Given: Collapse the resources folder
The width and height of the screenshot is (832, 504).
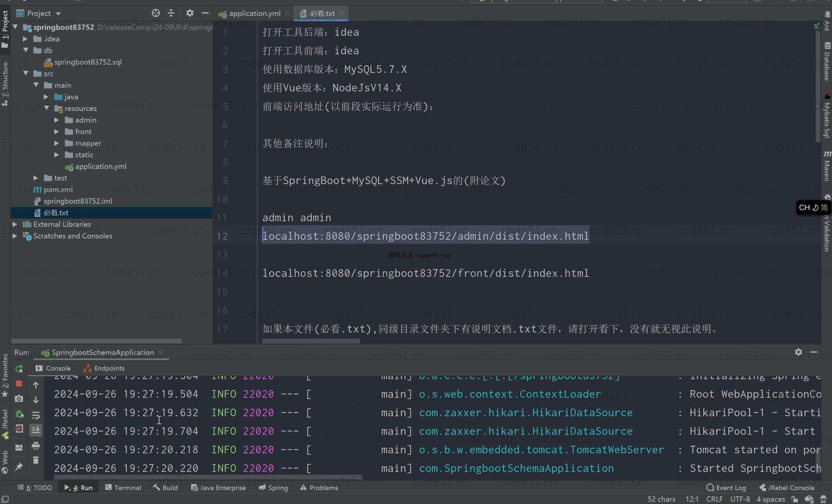Looking at the screenshot, I should point(47,108).
